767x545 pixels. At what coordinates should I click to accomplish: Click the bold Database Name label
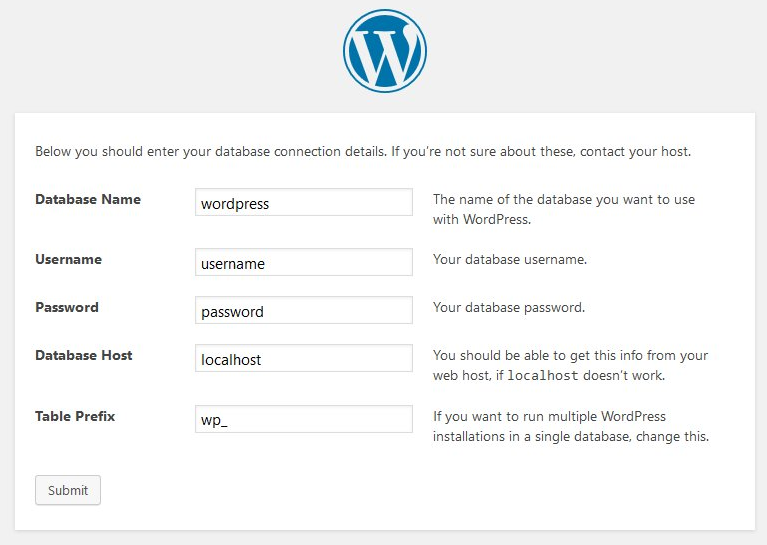(88, 199)
